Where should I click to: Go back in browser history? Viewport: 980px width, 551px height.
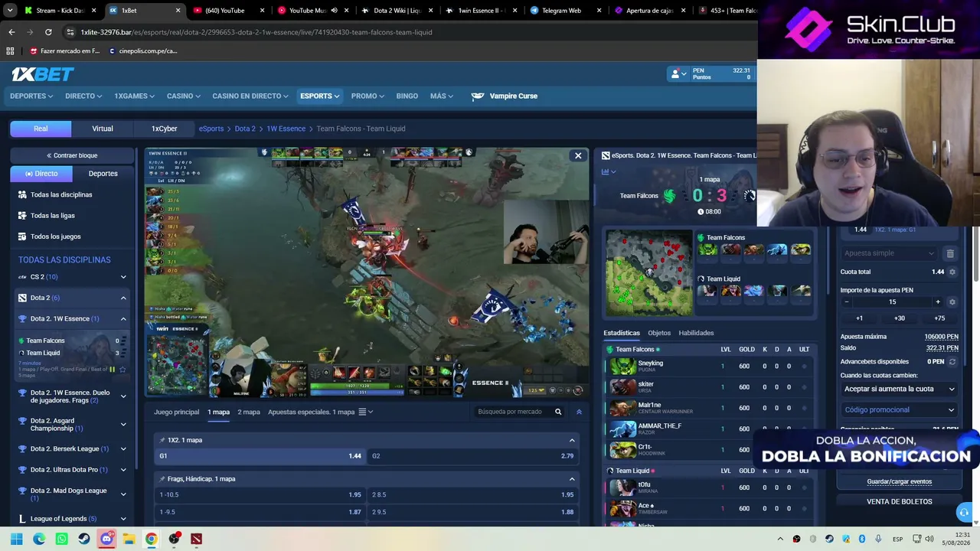(x=11, y=32)
